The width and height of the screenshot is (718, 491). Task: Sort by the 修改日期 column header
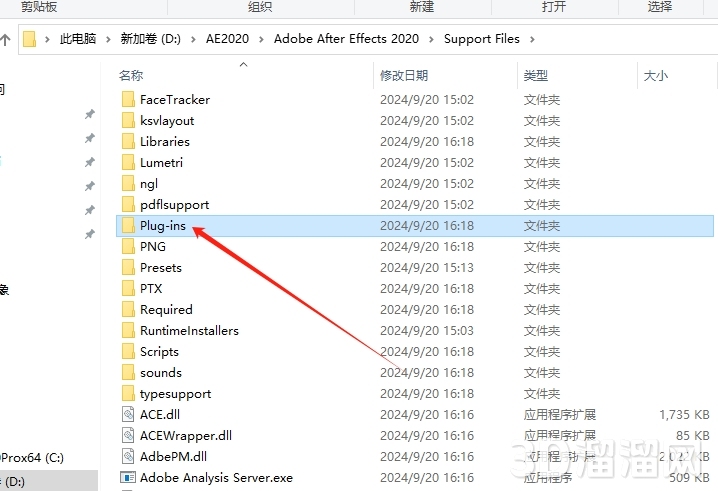coord(404,75)
